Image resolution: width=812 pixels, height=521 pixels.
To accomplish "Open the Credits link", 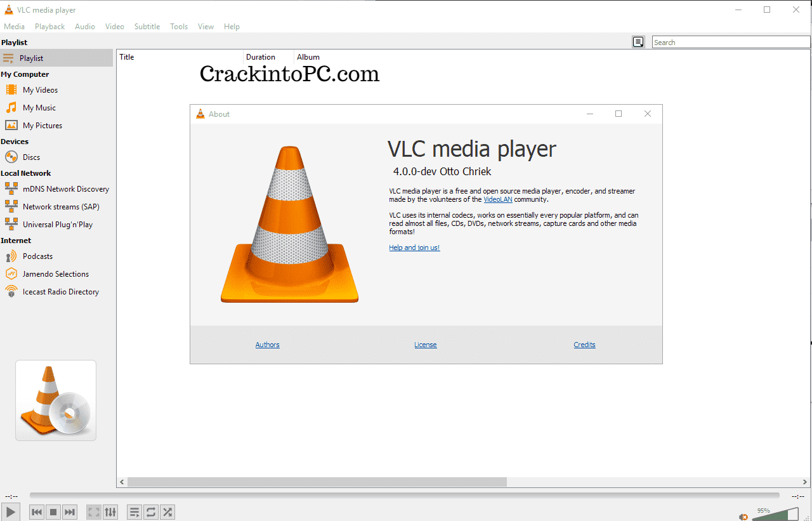I will click(584, 345).
